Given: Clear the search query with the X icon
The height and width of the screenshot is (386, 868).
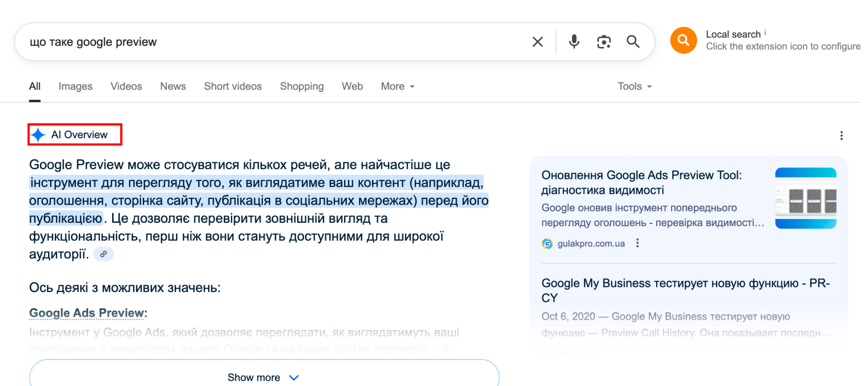Looking at the screenshot, I should point(537,42).
